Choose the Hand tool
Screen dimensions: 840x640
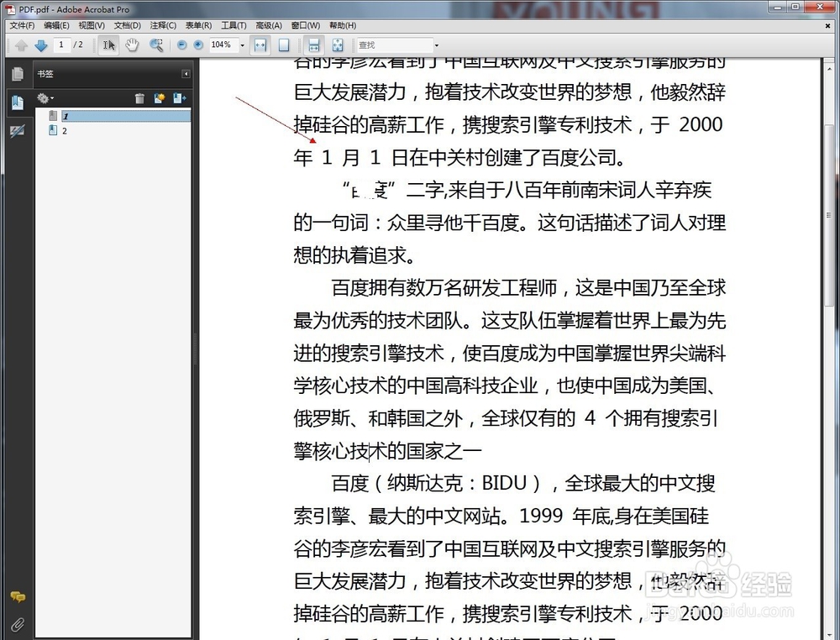132,45
